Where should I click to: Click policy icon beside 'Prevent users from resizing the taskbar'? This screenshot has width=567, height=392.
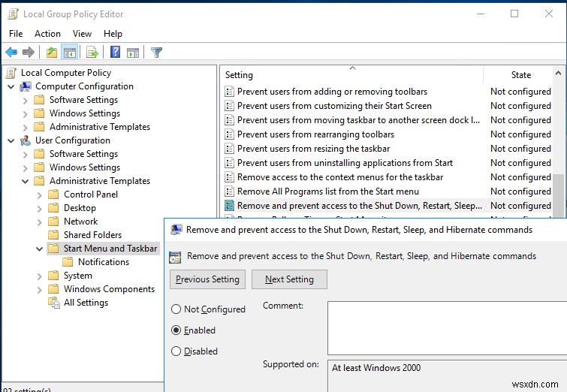coord(229,149)
